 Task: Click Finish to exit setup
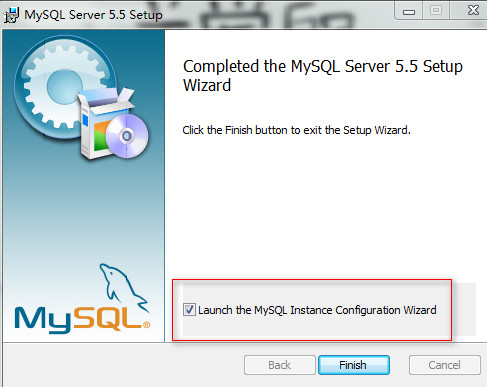tap(354, 365)
